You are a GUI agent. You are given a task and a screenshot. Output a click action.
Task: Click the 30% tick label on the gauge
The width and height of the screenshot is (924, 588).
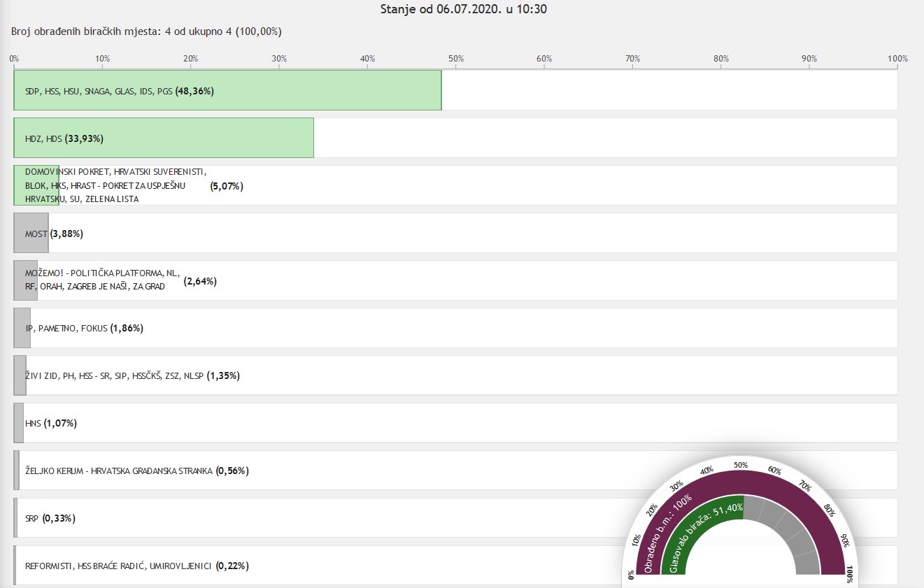(x=677, y=485)
